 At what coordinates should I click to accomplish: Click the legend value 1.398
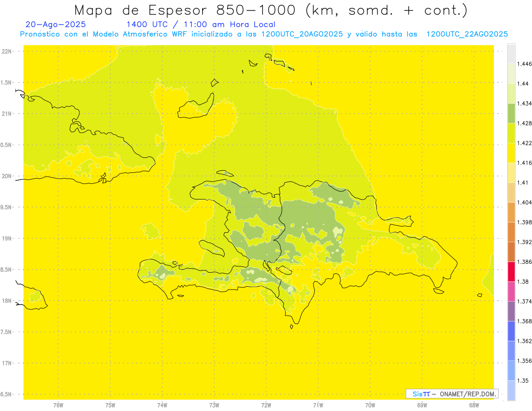[x=524, y=222]
